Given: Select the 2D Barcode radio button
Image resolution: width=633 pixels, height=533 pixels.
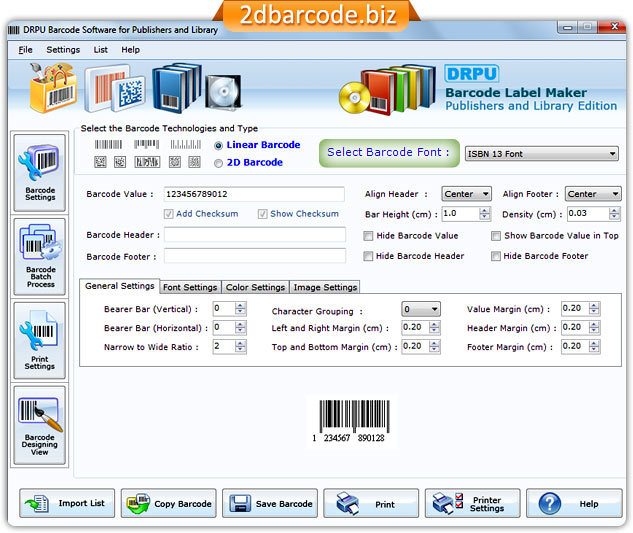Looking at the screenshot, I should pyautogui.click(x=218, y=163).
